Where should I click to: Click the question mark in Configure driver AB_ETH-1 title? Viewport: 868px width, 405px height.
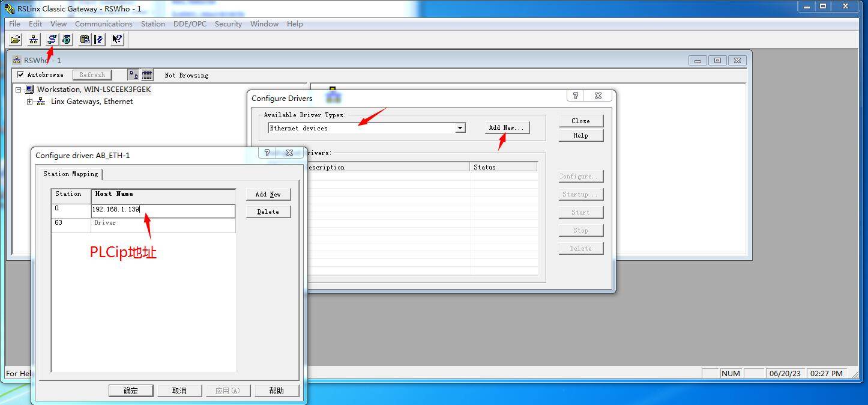click(x=267, y=153)
